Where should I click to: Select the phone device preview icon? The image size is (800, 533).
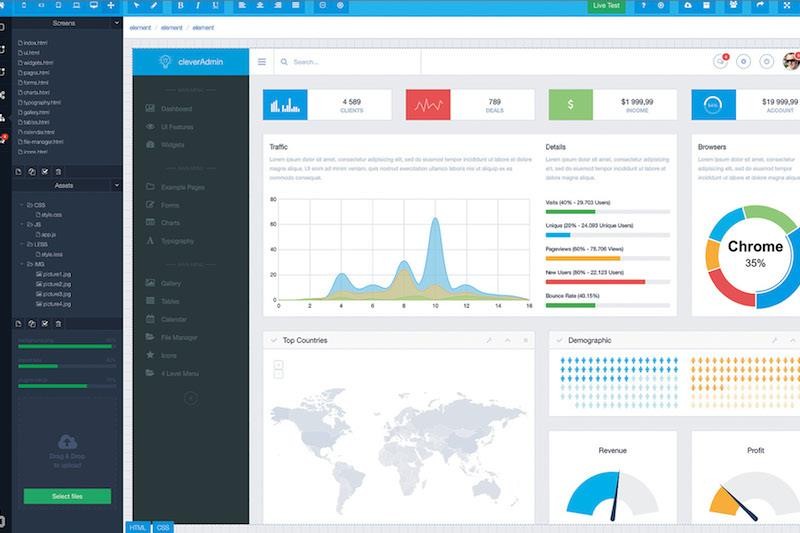pyautogui.click(x=23, y=5)
